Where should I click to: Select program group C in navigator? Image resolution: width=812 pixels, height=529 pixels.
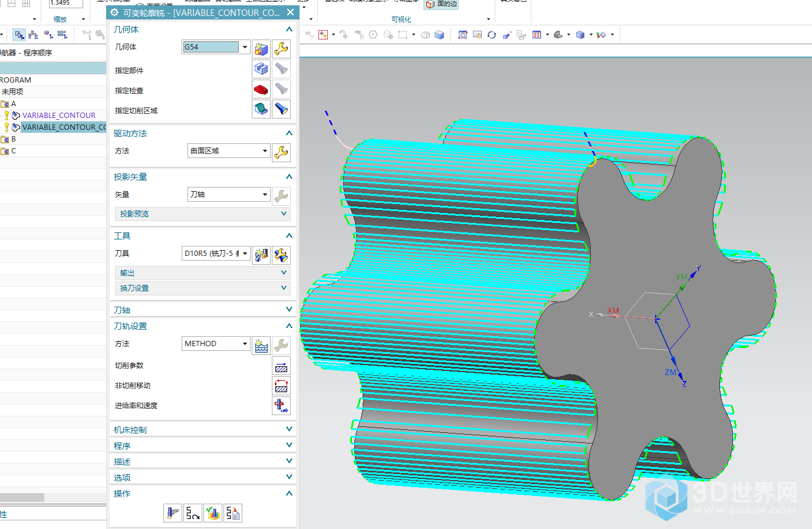14,151
